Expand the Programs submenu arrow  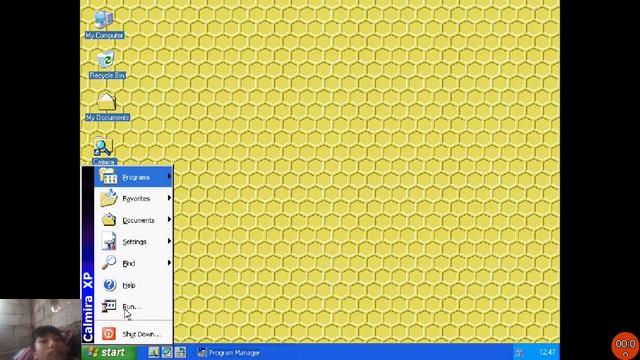click(x=169, y=176)
